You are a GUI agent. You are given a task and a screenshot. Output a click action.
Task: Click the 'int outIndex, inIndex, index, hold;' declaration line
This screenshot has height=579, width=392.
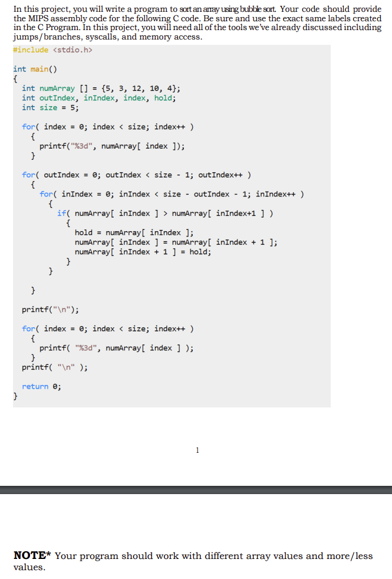(99, 98)
